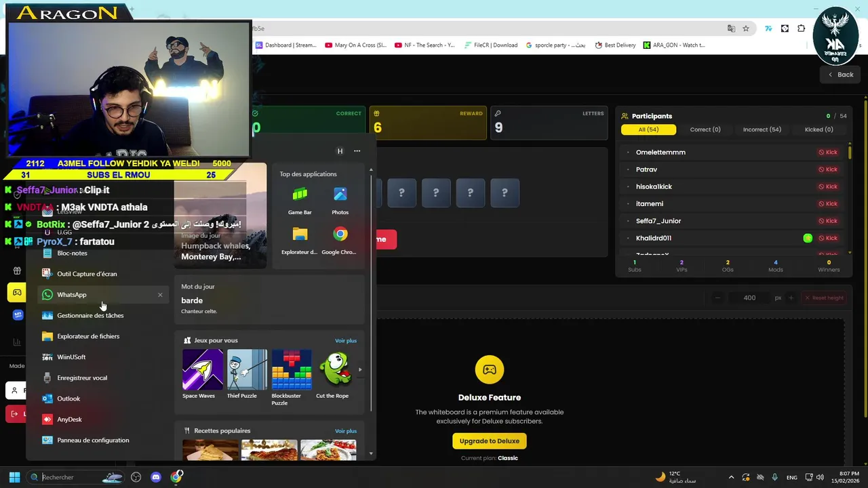
Task: Open OBS Studio from the taskbar
Action: coord(136,477)
